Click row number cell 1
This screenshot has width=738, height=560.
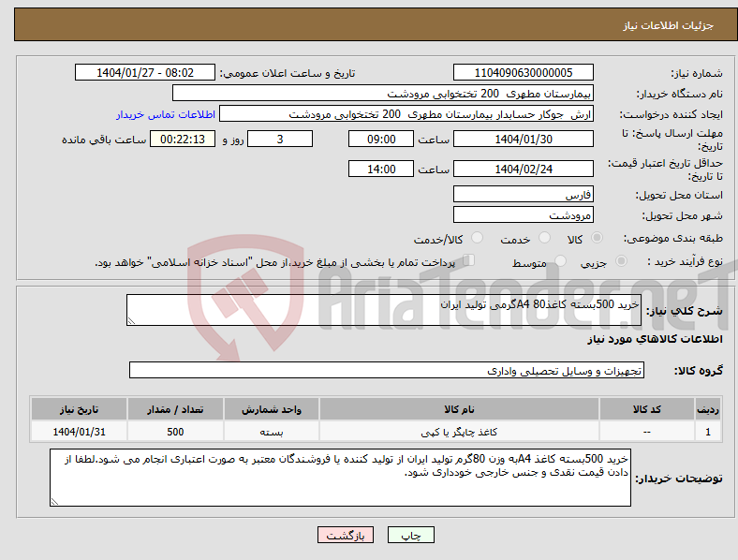(708, 432)
